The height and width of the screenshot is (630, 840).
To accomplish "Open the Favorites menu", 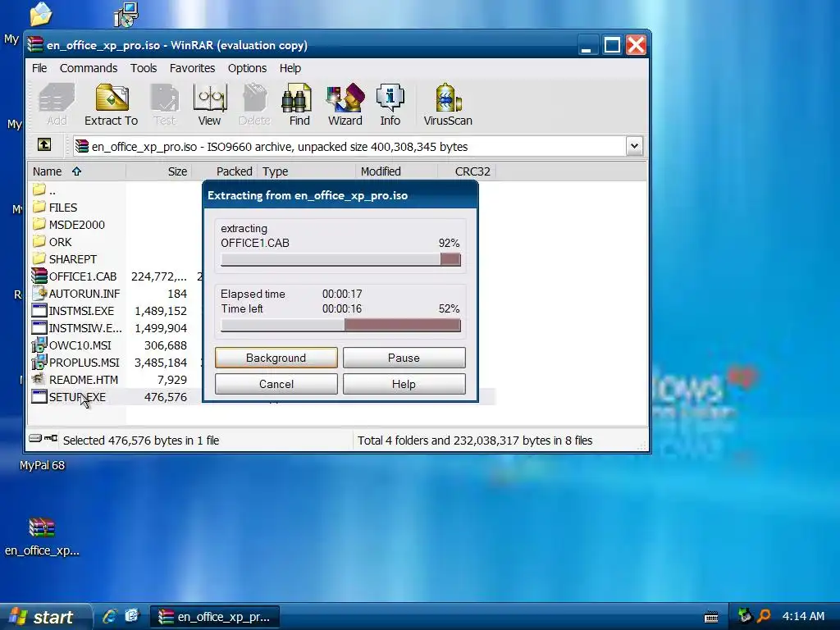I will (192, 68).
